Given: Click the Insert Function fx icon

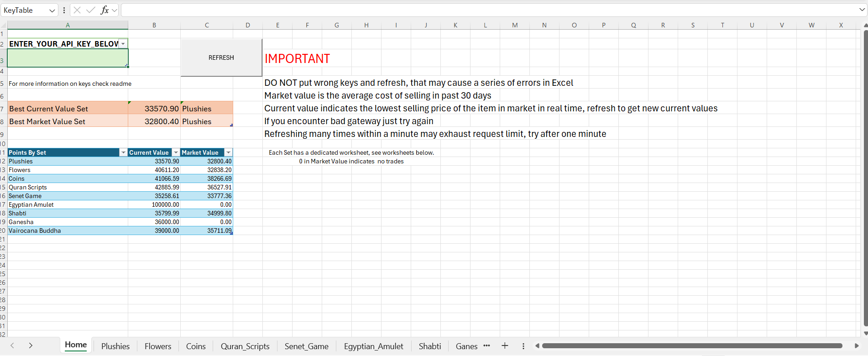Looking at the screenshot, I should pos(105,10).
